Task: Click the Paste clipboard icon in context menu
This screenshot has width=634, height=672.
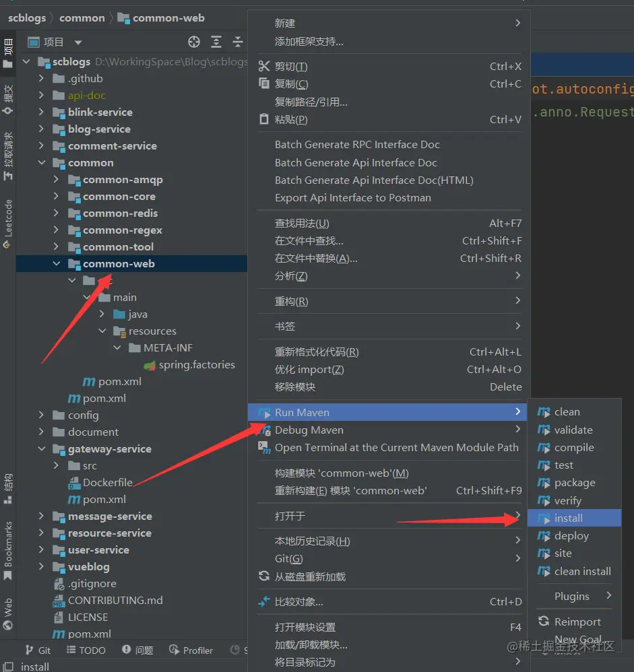Action: click(264, 119)
